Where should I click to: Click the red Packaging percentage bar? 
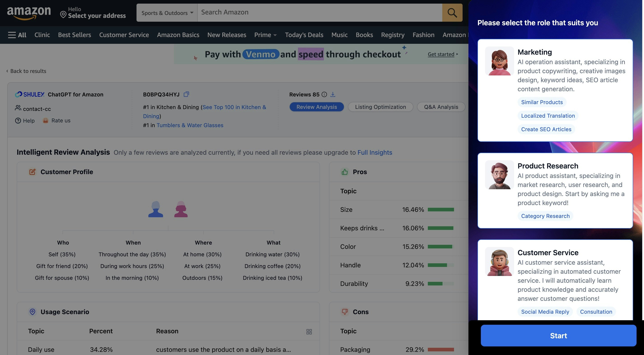click(441, 350)
